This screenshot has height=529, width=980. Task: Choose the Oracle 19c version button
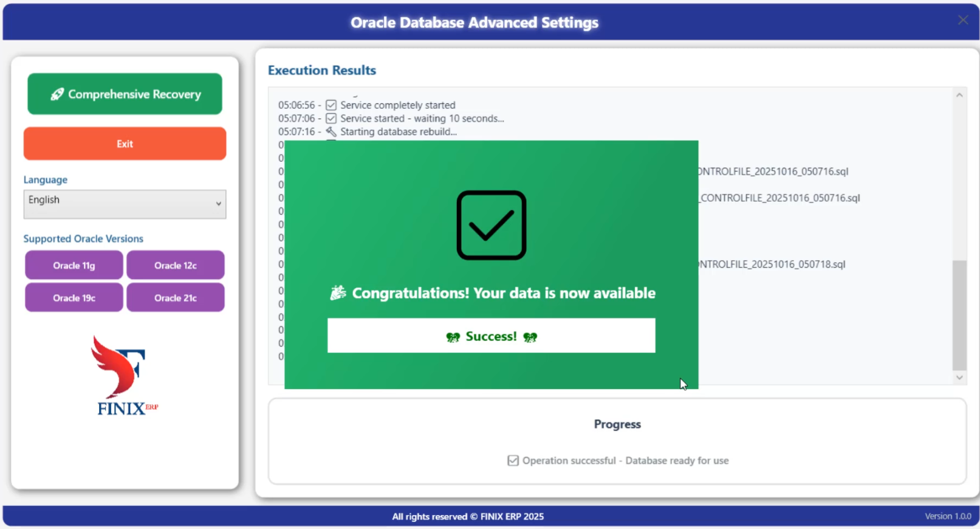click(x=74, y=298)
